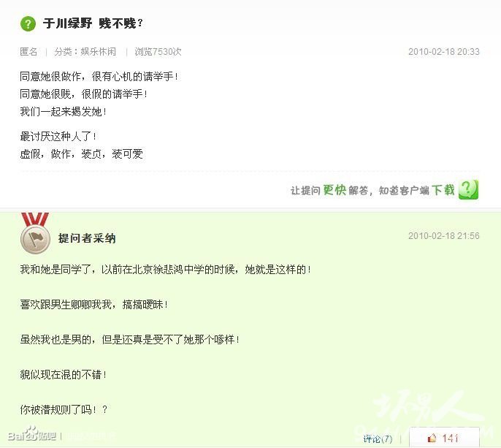Click the 141 like count button
The height and width of the screenshot is (448, 501).
[444, 438]
